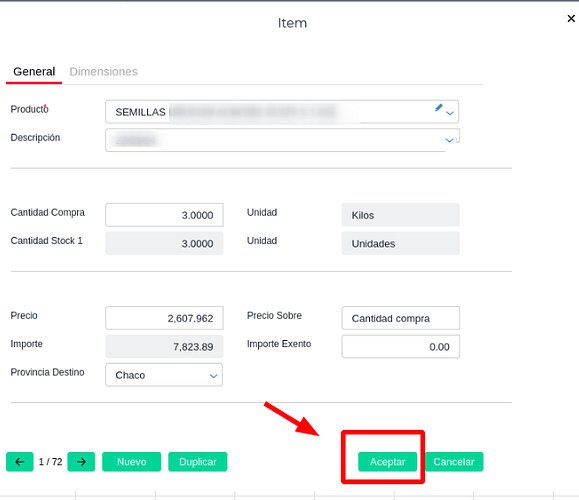Go to the next item with right arrow

[81, 462]
